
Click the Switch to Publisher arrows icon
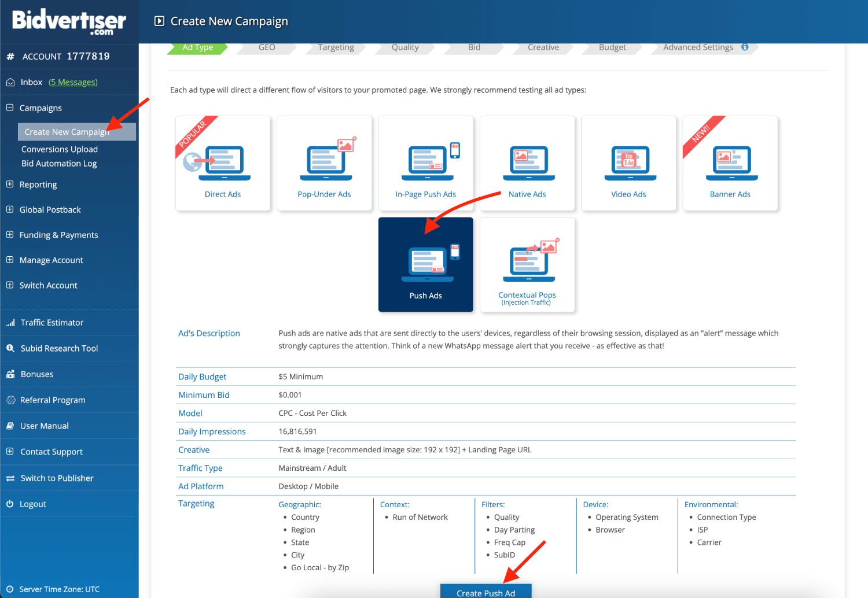[x=10, y=478]
